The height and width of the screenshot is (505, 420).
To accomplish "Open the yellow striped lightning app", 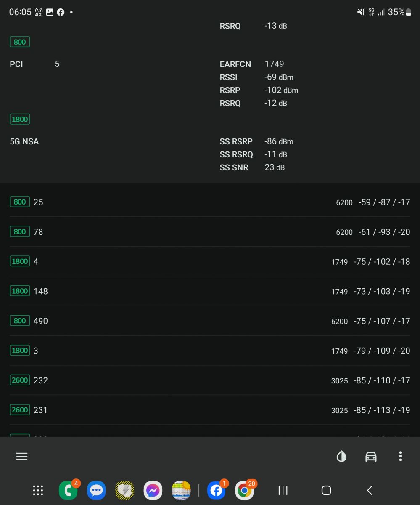I will (125, 490).
